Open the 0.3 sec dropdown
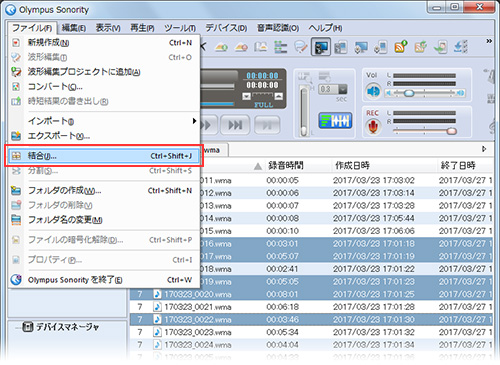Viewport: 500px width, 365px height. (x=343, y=89)
